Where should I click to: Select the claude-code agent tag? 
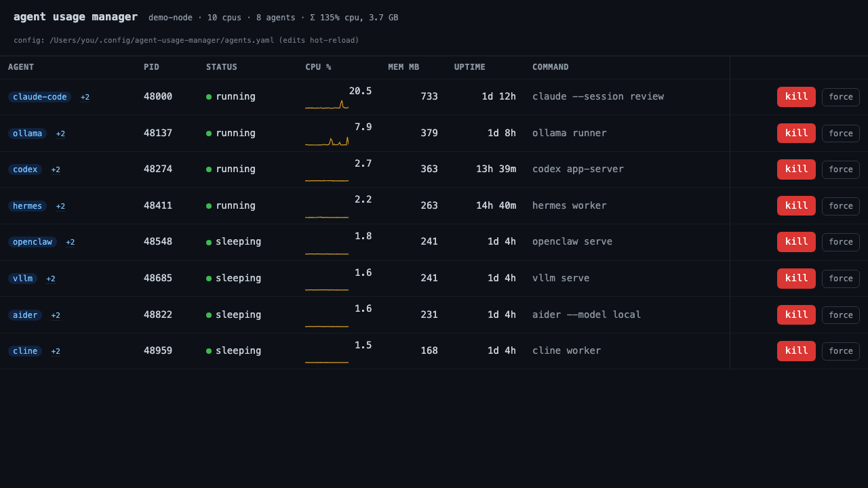(39, 97)
